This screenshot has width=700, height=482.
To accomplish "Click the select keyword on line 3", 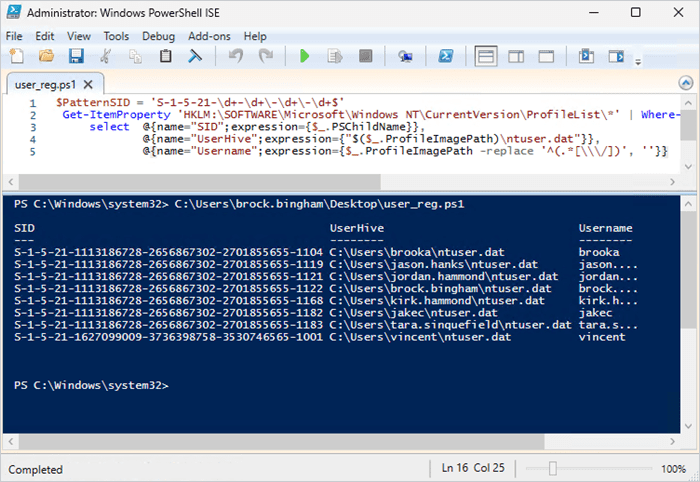I will [x=109, y=127].
